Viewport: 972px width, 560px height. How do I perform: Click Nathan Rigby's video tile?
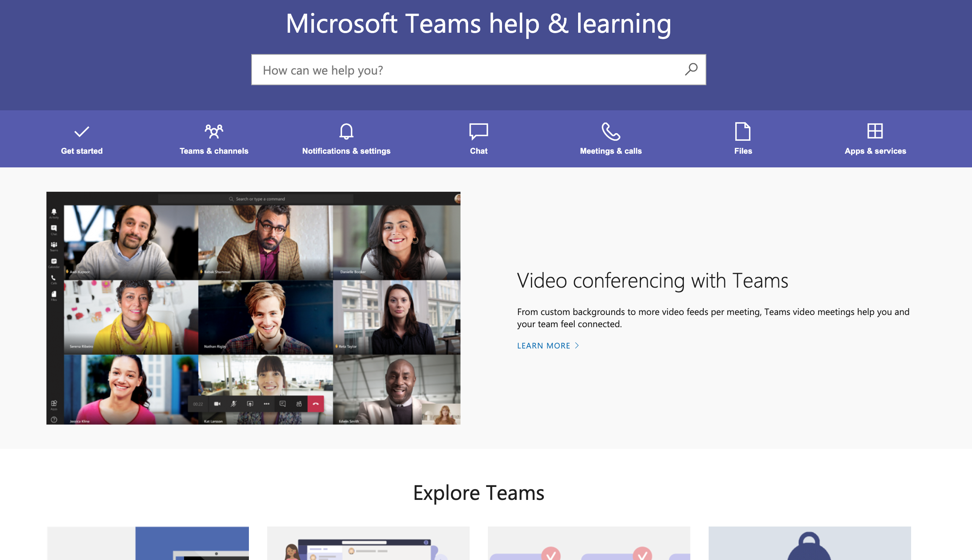265,317
